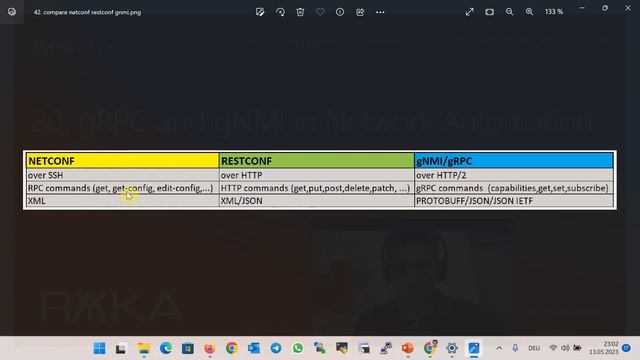Open the first Google Chrome taskbar icon
The image size is (640, 360).
pos(231,348)
